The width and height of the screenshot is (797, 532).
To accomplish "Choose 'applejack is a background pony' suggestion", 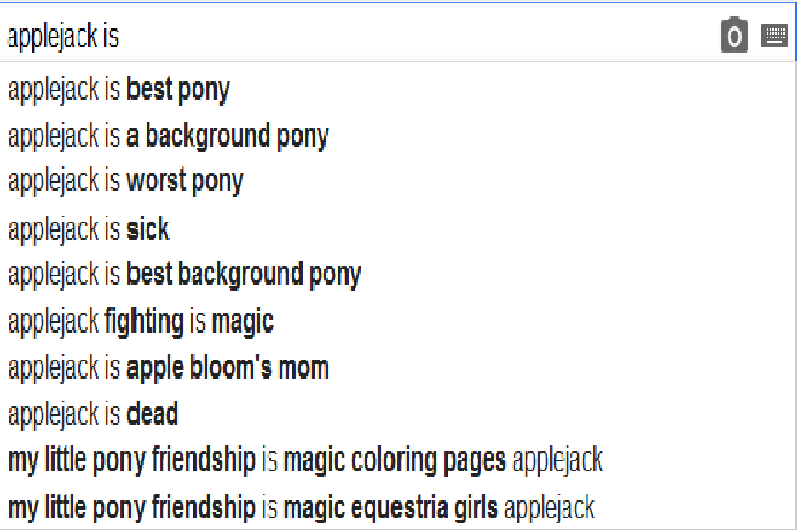I will (168, 136).
